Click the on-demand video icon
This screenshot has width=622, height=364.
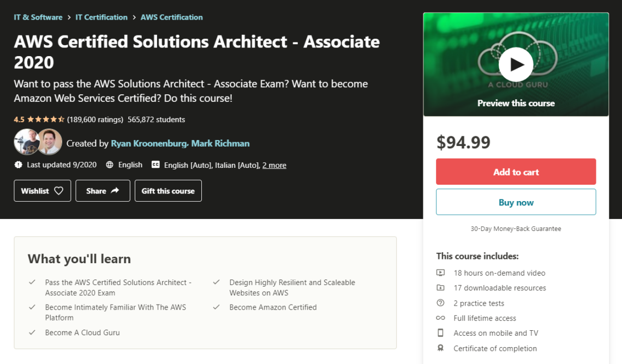tap(440, 272)
